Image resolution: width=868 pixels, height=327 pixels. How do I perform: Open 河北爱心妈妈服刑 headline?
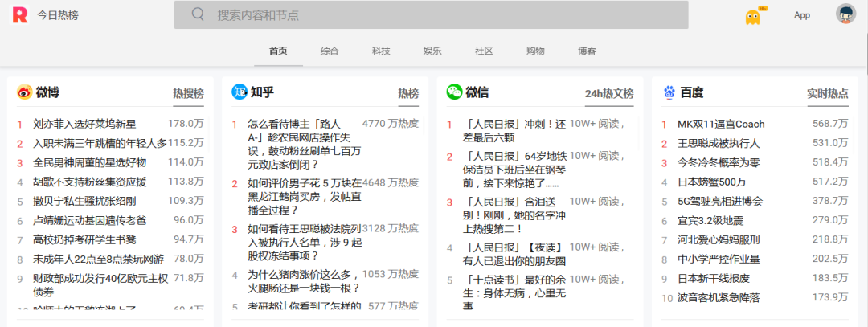(x=719, y=240)
